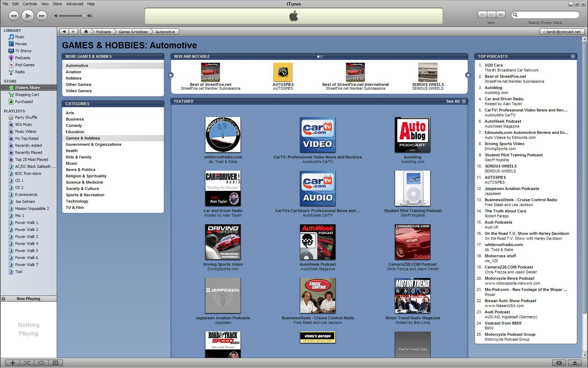Image resolution: width=588 pixels, height=368 pixels.
Task: Open the Controls menu
Action: [30, 4]
